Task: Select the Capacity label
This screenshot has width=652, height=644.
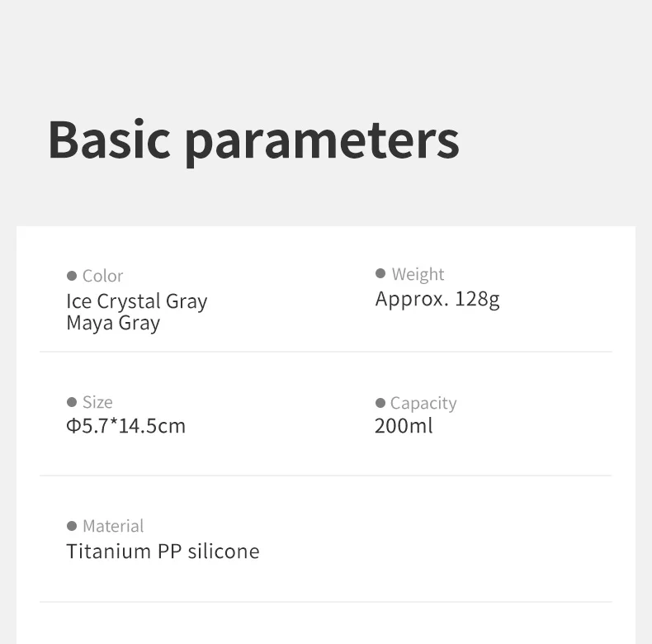Action: click(x=423, y=404)
